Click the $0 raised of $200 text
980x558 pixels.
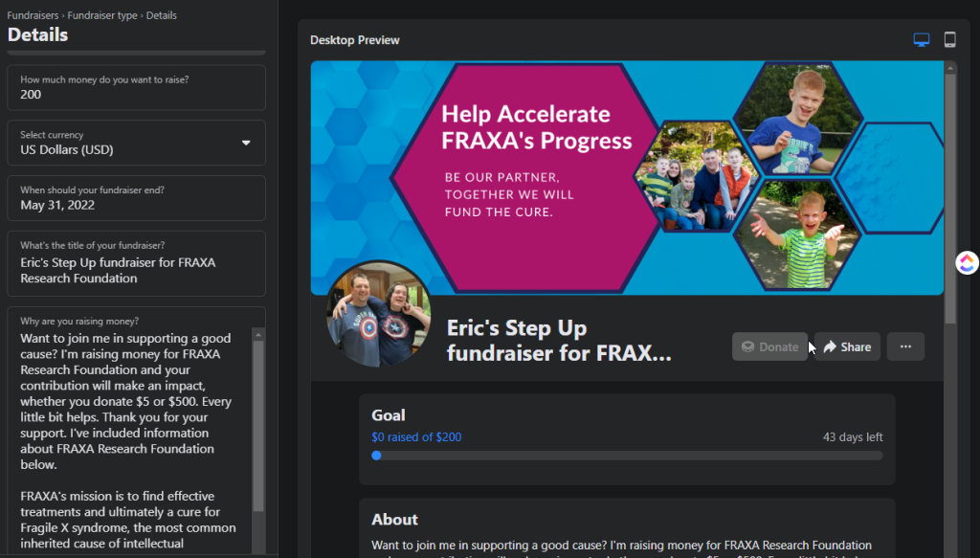point(416,437)
